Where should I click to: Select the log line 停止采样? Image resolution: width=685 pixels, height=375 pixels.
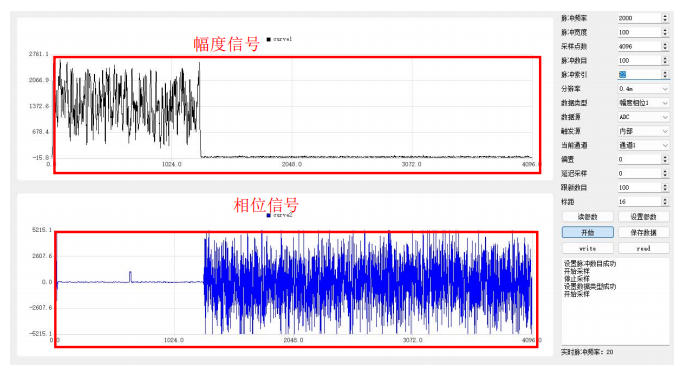coord(577,279)
